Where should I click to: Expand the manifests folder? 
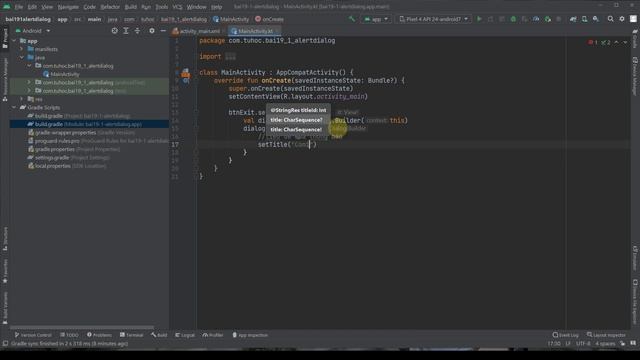[22, 49]
